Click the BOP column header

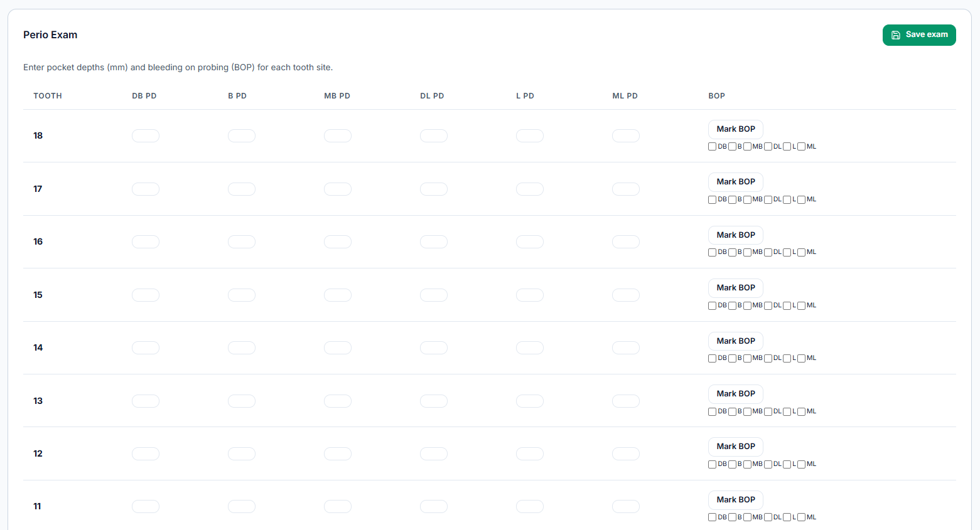pyautogui.click(x=716, y=96)
